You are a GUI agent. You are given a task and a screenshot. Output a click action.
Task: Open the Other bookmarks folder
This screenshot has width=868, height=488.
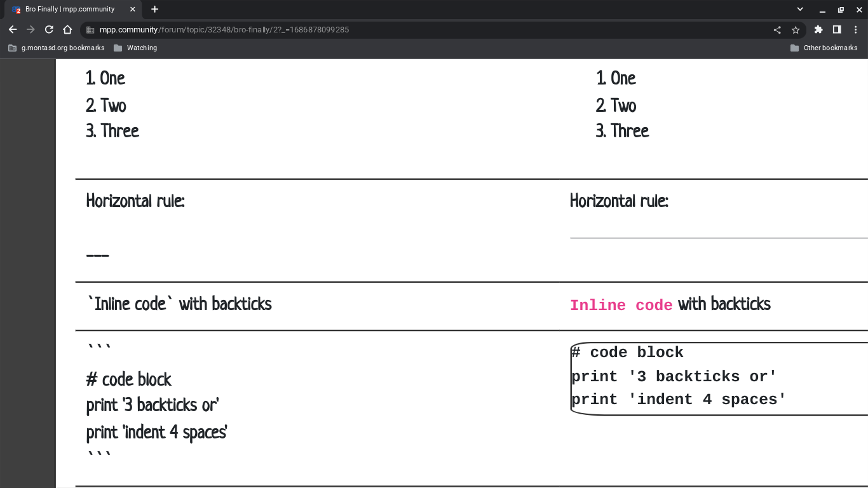(x=824, y=48)
